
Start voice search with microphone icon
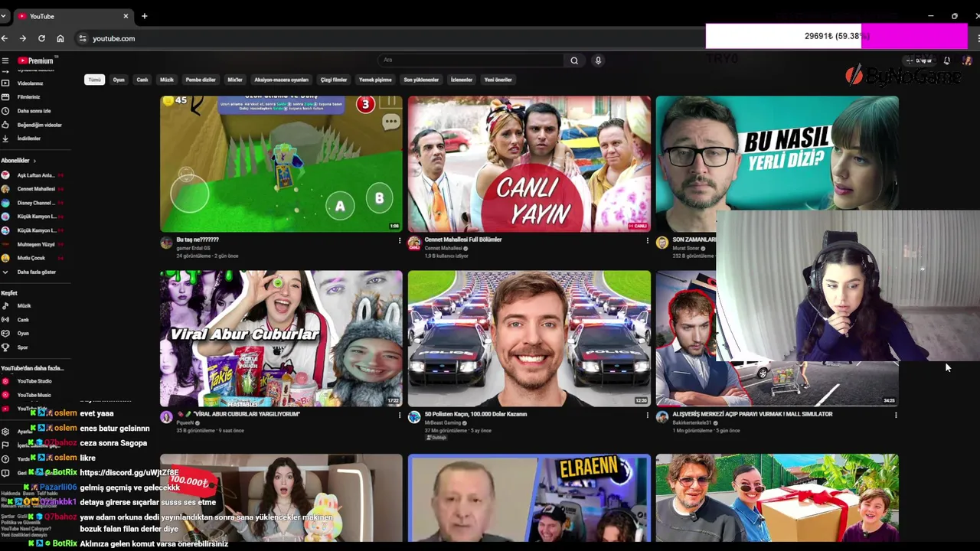click(598, 60)
